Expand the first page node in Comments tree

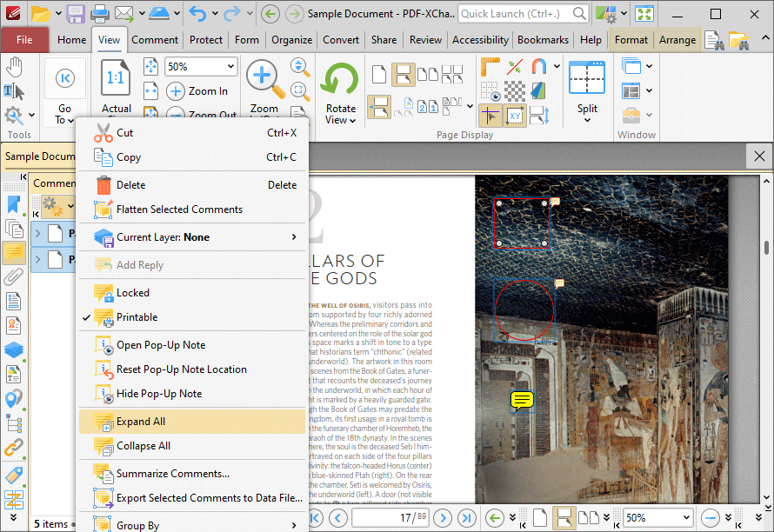(x=38, y=232)
